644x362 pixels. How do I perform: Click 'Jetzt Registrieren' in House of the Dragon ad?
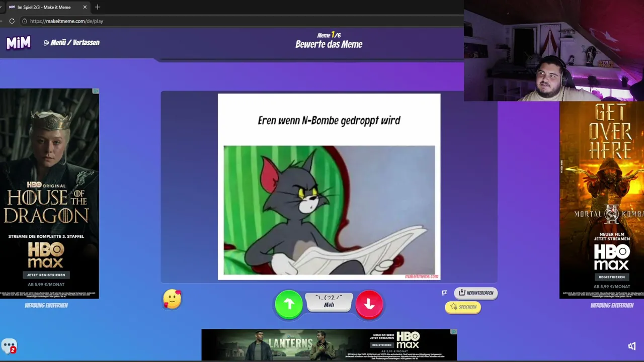click(x=46, y=275)
